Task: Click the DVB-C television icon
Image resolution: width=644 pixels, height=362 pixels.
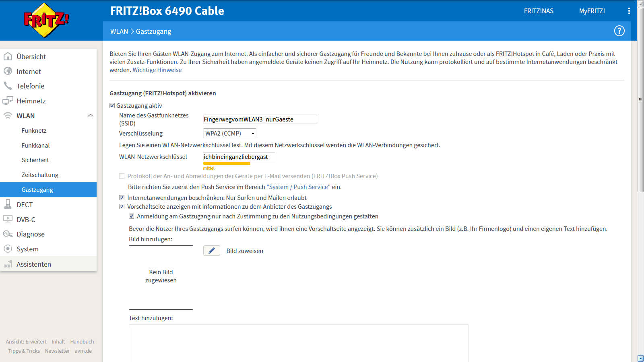Action: pos(8,219)
